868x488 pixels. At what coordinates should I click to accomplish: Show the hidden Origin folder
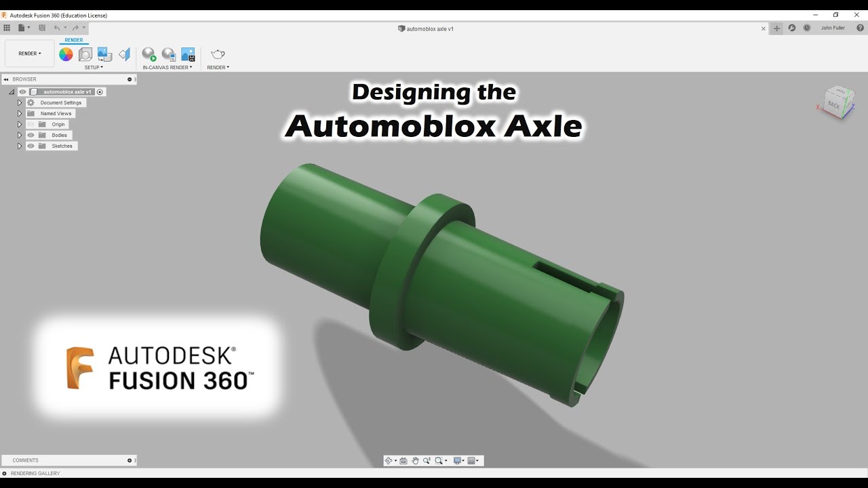tap(31, 125)
